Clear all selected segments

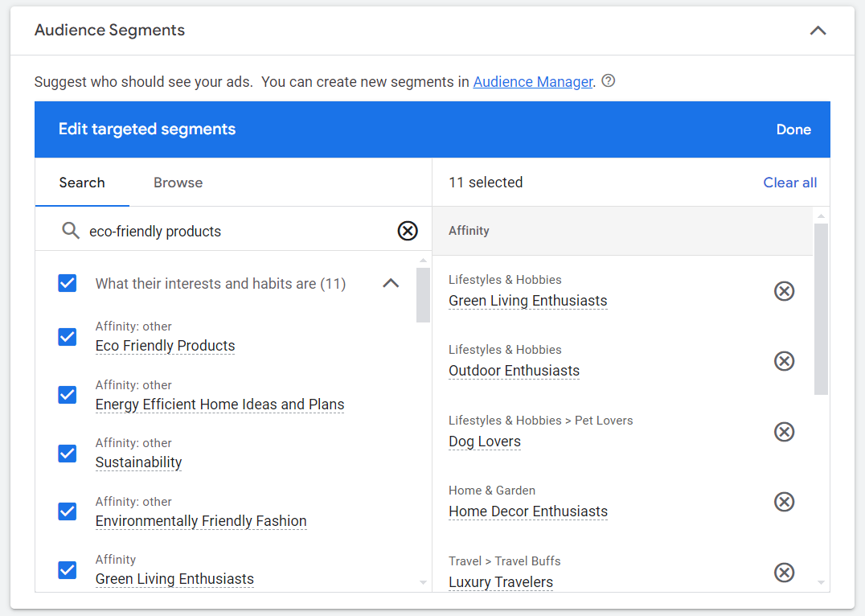[x=789, y=183]
